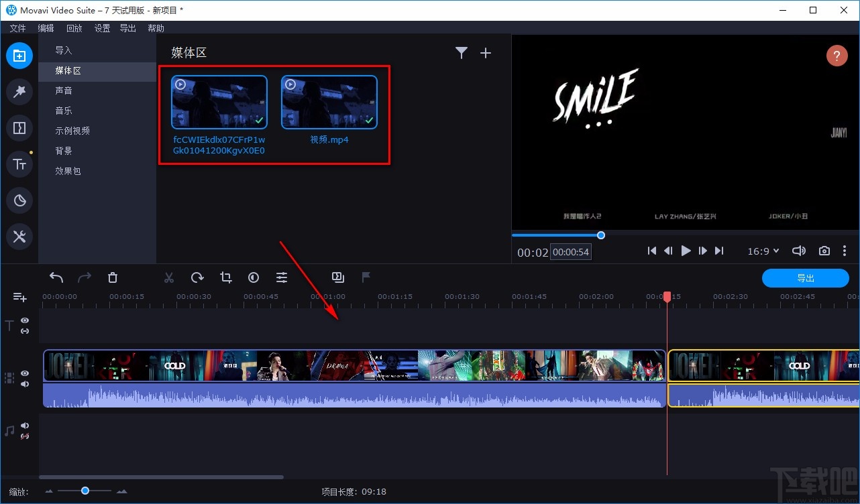This screenshot has width=860, height=504.
Task: Click the media filter funnel icon
Action: (x=462, y=53)
